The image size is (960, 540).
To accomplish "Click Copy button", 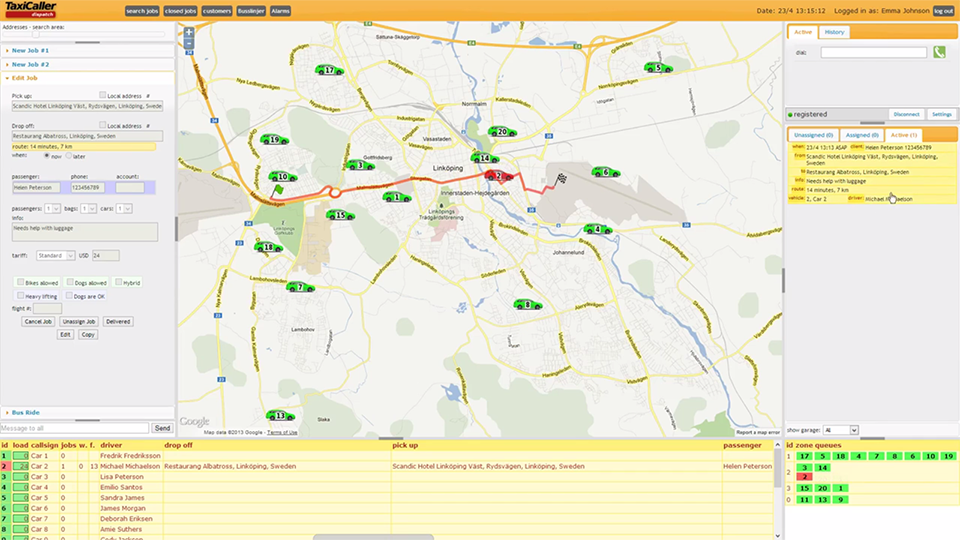I will (88, 335).
